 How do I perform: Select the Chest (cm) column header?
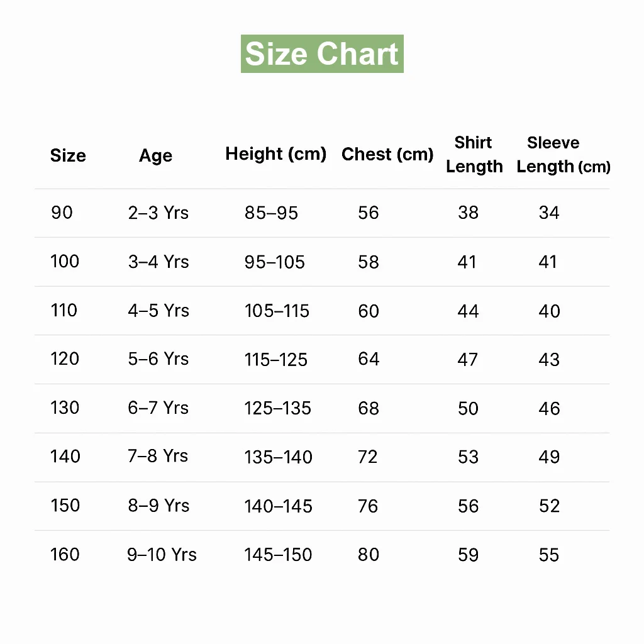[387, 154]
